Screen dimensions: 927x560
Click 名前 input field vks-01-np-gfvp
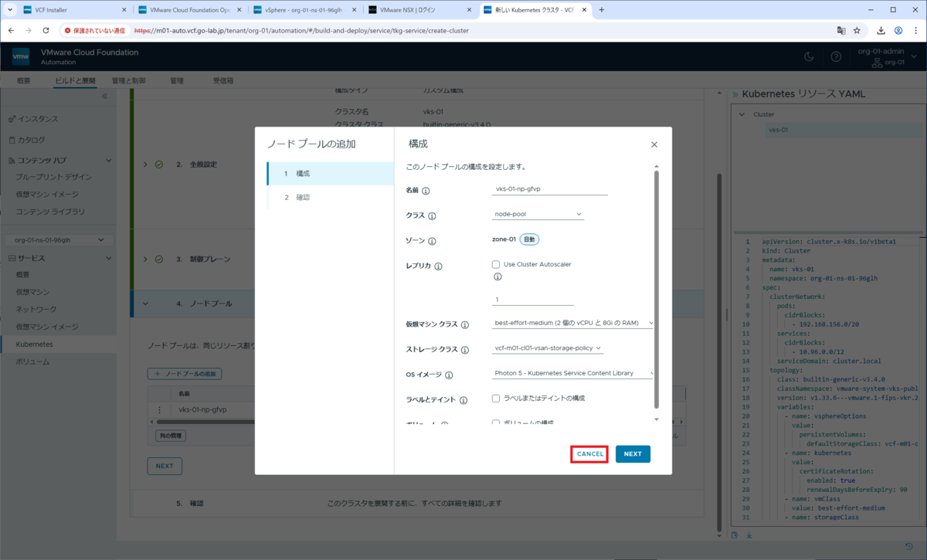pyautogui.click(x=550, y=189)
